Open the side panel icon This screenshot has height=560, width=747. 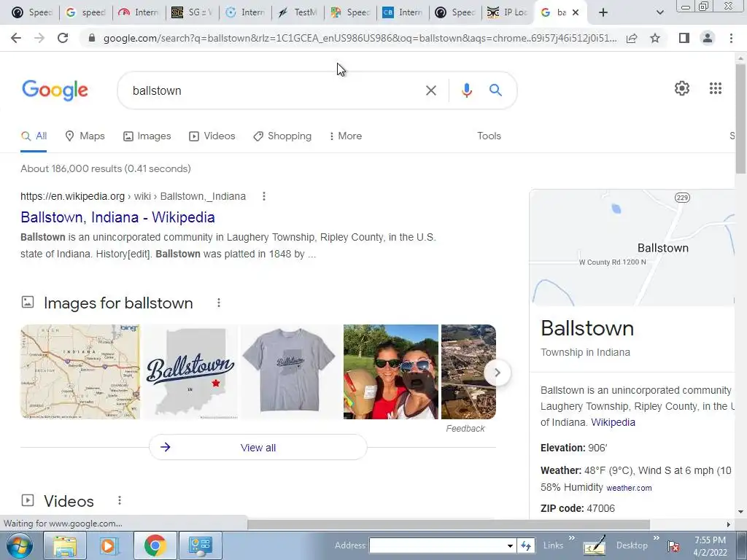click(x=684, y=38)
